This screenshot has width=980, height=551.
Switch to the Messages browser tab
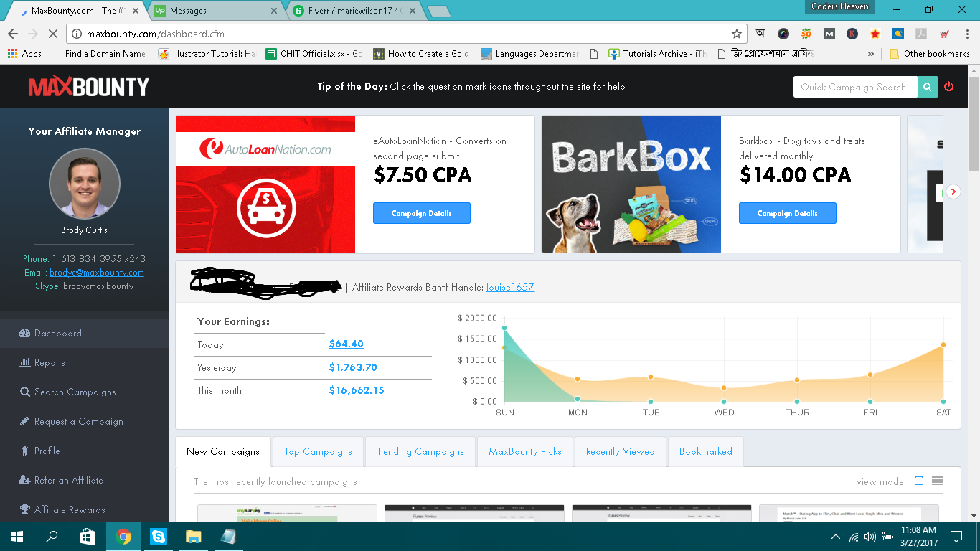(x=216, y=11)
